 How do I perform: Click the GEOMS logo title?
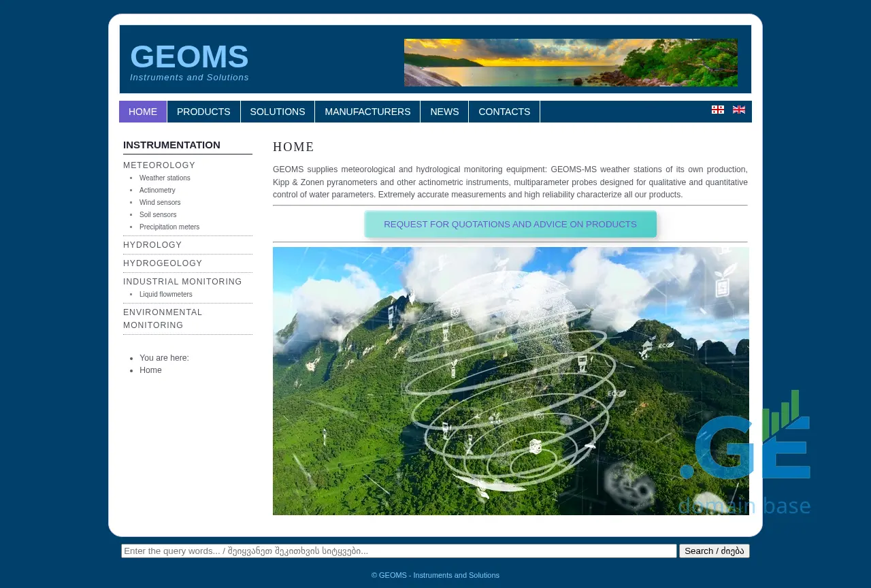pyautogui.click(x=189, y=56)
